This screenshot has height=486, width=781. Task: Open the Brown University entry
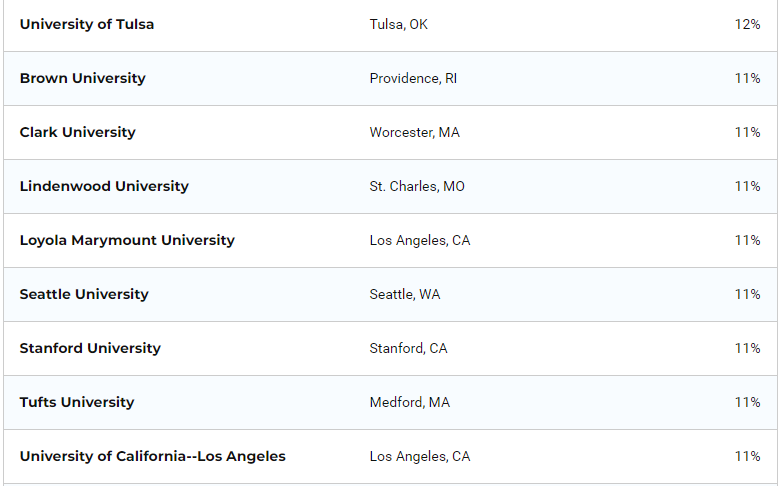tap(82, 78)
